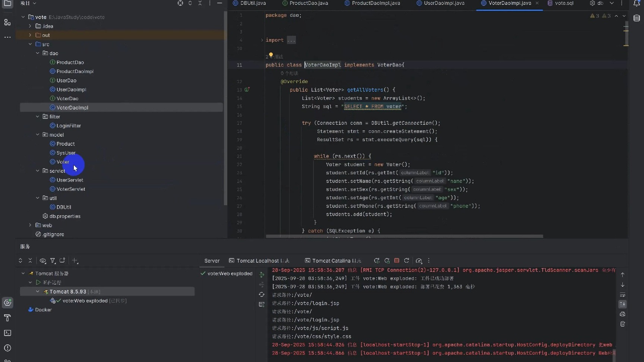644x362 pixels.
Task: Open the Project tool window folder icon
Action: [7, 3]
